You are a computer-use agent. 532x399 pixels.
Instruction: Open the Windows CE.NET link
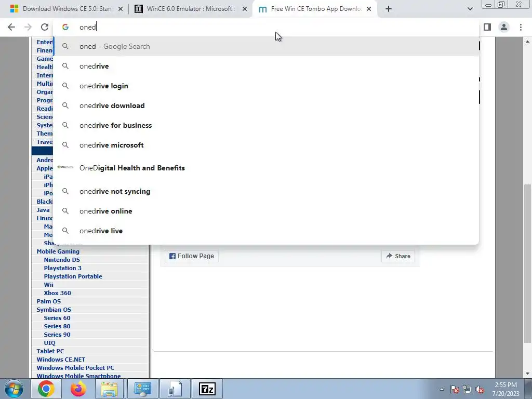(61, 360)
